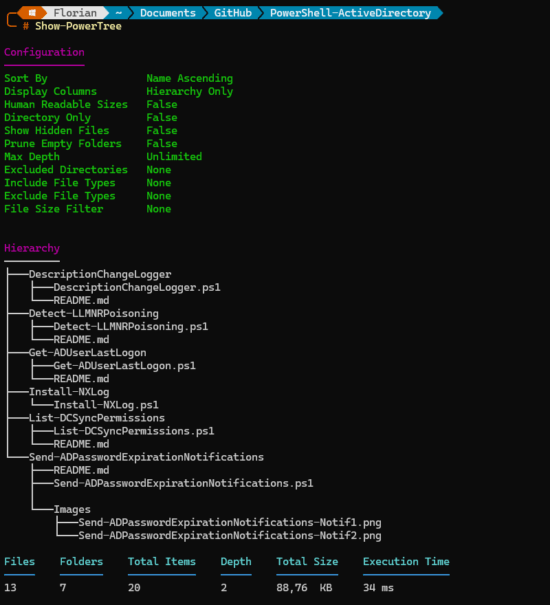Select DescriptionChangeLogger.ps1 file entry
550x605 pixels.
pos(137,287)
